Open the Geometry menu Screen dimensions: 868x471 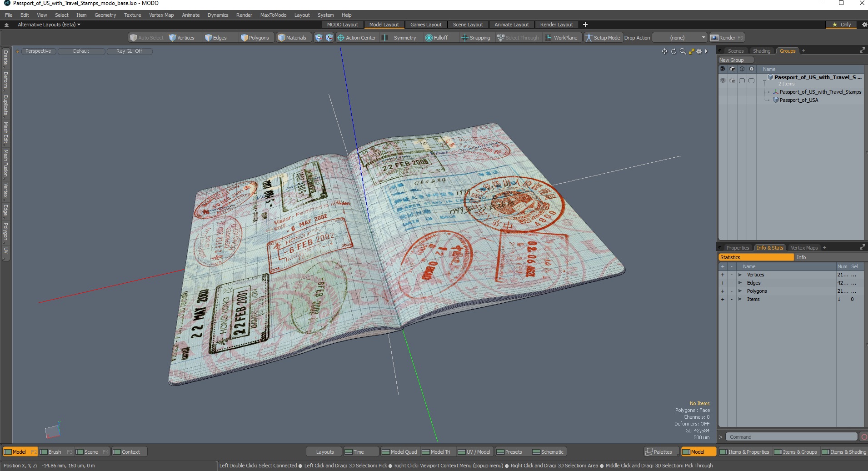point(105,15)
